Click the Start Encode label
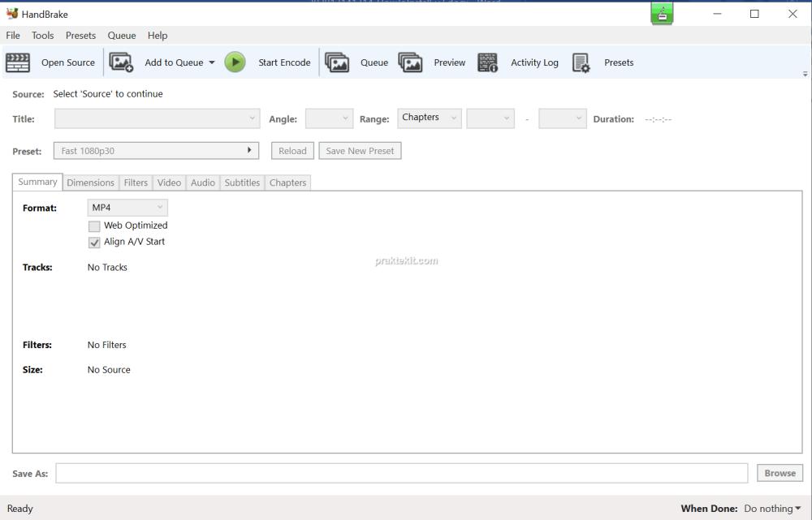Screen dimensions: 812x520 (x=284, y=62)
